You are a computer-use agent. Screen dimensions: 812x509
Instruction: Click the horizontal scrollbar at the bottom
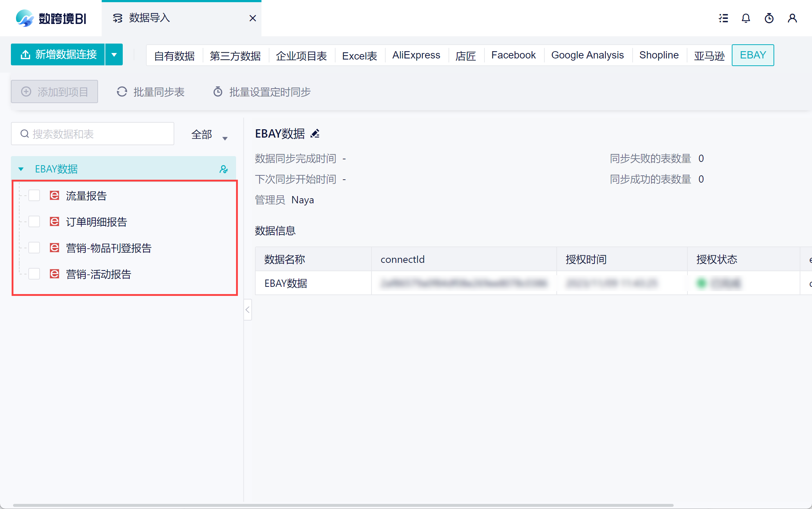point(343,505)
